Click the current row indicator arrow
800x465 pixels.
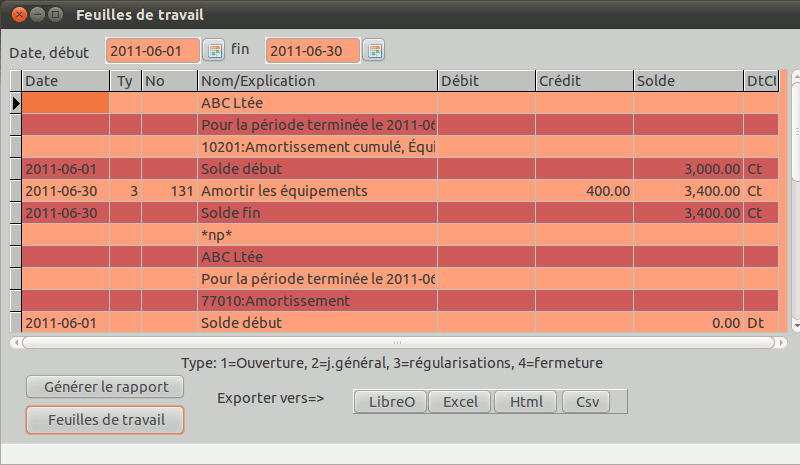(x=15, y=103)
